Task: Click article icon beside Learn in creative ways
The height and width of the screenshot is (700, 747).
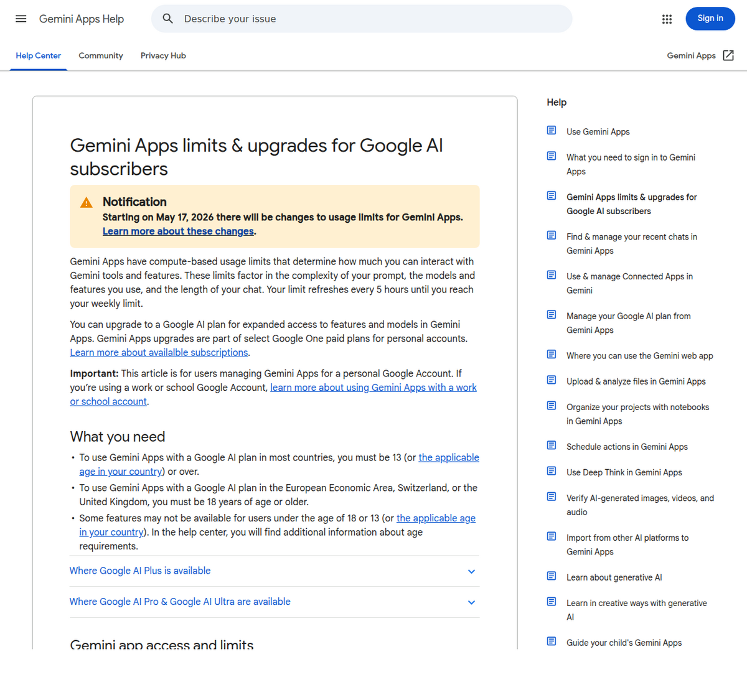Action: coord(552,602)
